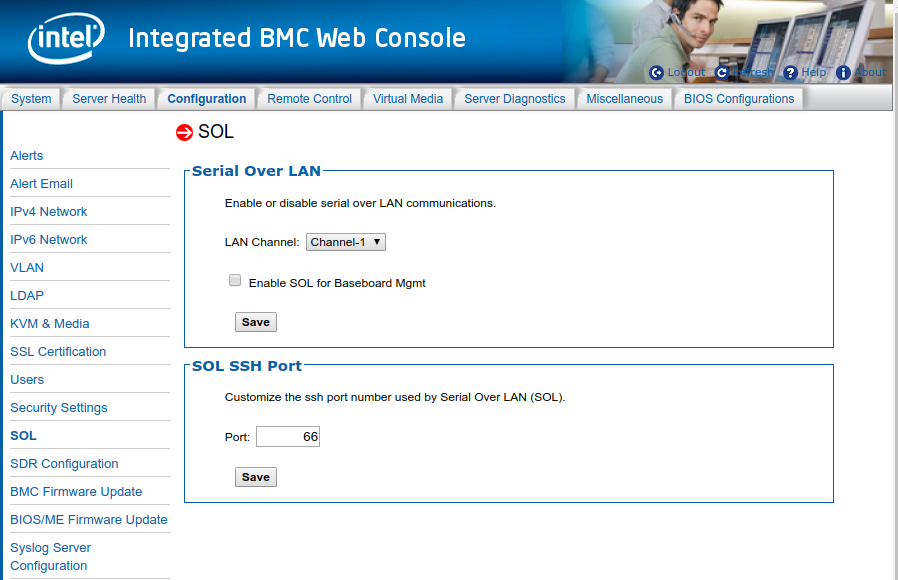Open the LAN Channel dropdown
Image resolution: width=898 pixels, height=580 pixels.
[345, 241]
